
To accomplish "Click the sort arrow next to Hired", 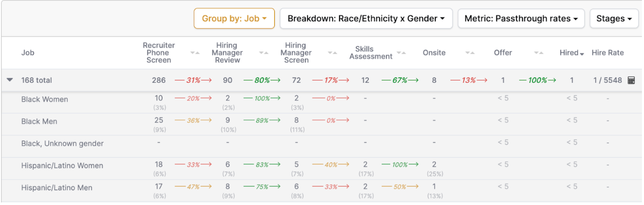I will click(582, 54).
